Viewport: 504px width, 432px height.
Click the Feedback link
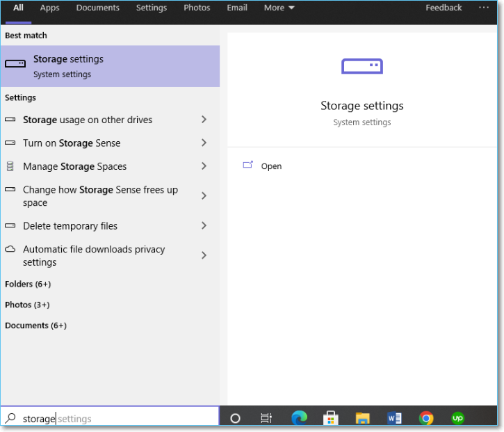444,8
